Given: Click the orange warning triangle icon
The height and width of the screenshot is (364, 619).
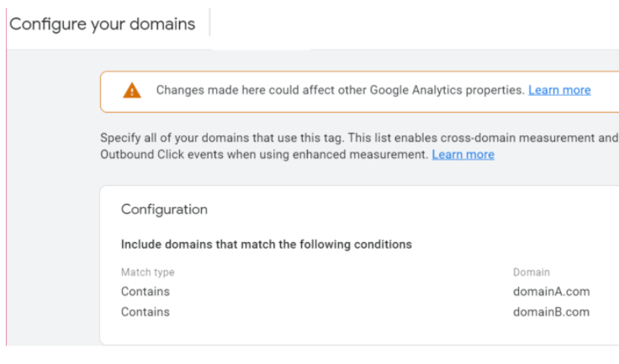Looking at the screenshot, I should pos(132,91).
